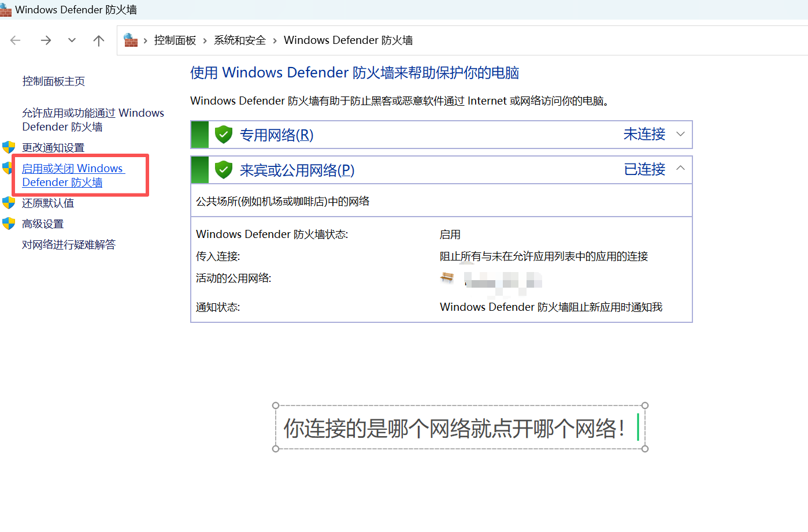Click 更改通知设置 in the sidebar
The height and width of the screenshot is (532, 808).
pyautogui.click(x=53, y=147)
